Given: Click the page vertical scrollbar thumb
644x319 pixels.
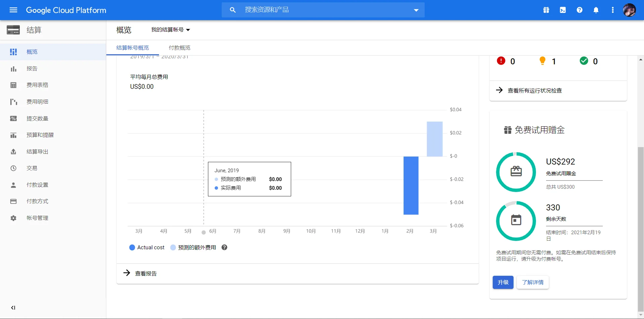Looking at the screenshot, I should pyautogui.click(x=641, y=229).
